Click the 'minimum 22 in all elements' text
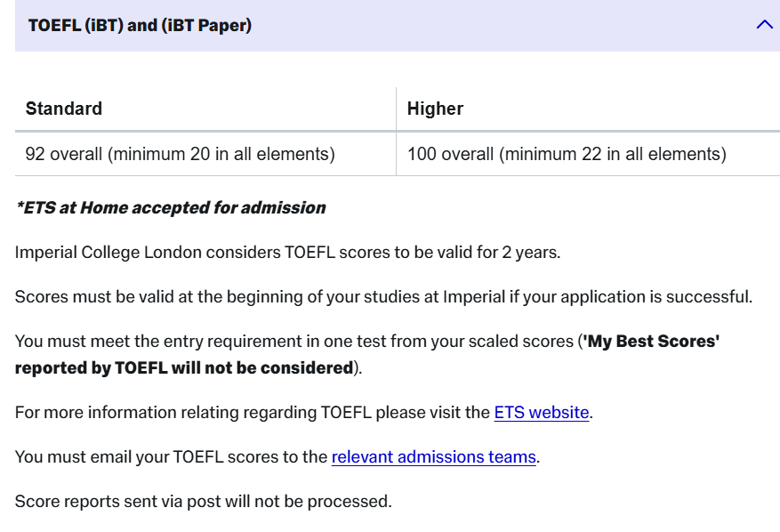 [613, 154]
